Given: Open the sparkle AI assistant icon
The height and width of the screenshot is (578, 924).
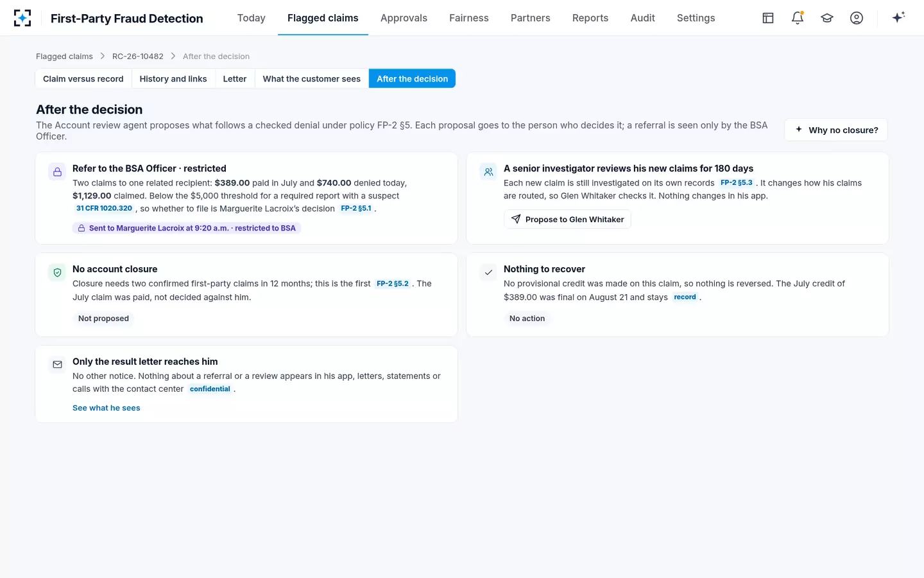Looking at the screenshot, I should tap(898, 17).
